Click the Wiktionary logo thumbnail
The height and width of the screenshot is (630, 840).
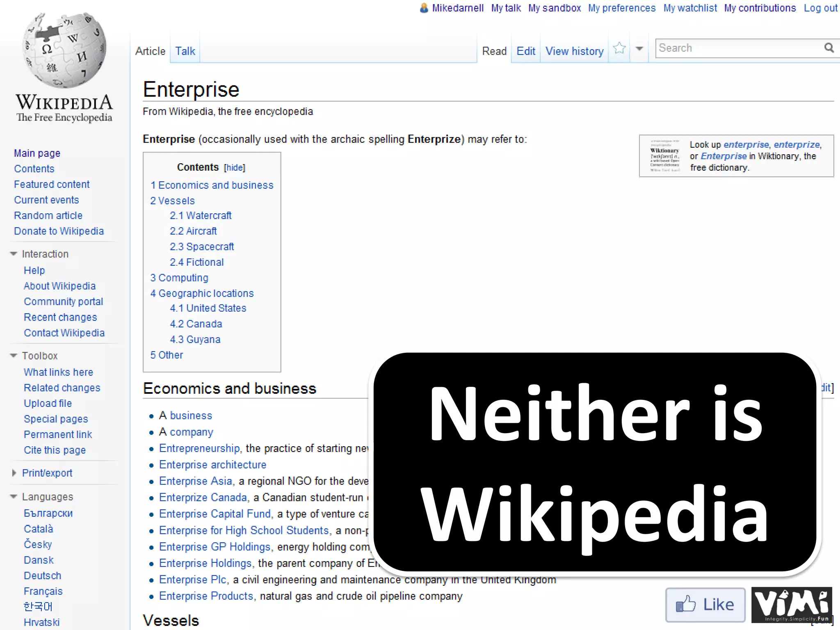click(x=665, y=156)
